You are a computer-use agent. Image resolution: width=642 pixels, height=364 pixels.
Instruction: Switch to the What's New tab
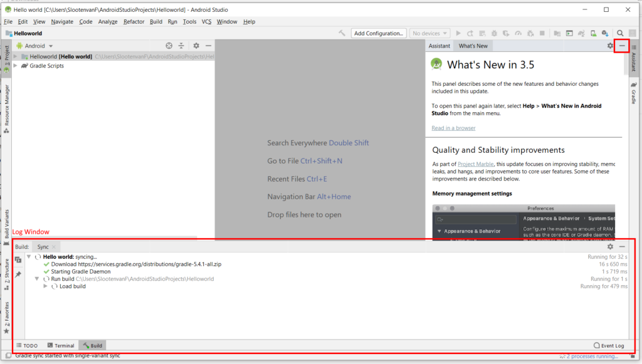[473, 46]
